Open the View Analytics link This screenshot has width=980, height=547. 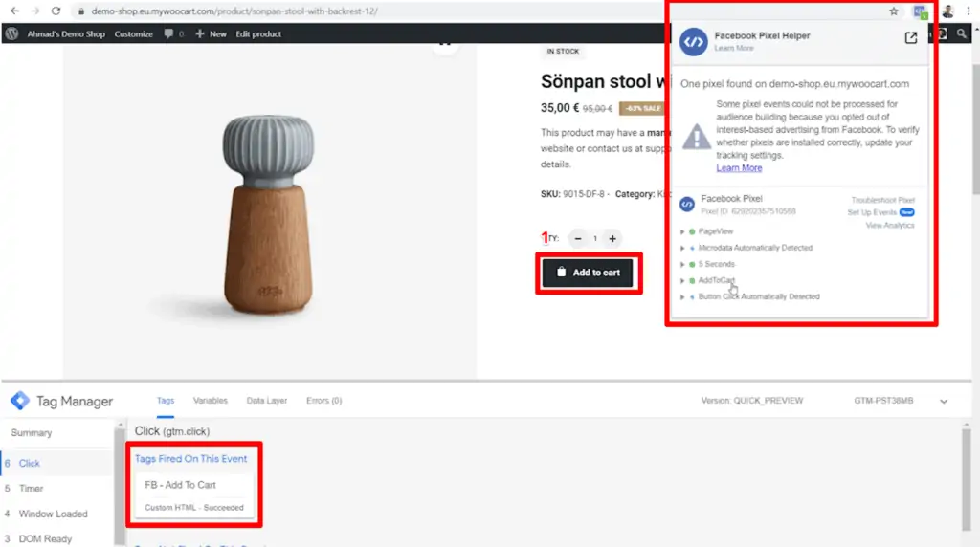point(890,226)
